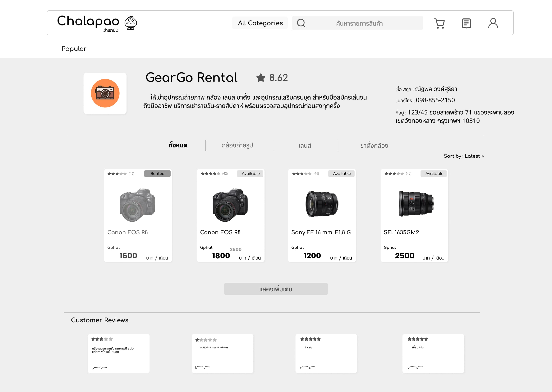Viewport: 552px width, 392px height.
Task: Click the GearGo Rental camera shop logo
Action: [105, 93]
